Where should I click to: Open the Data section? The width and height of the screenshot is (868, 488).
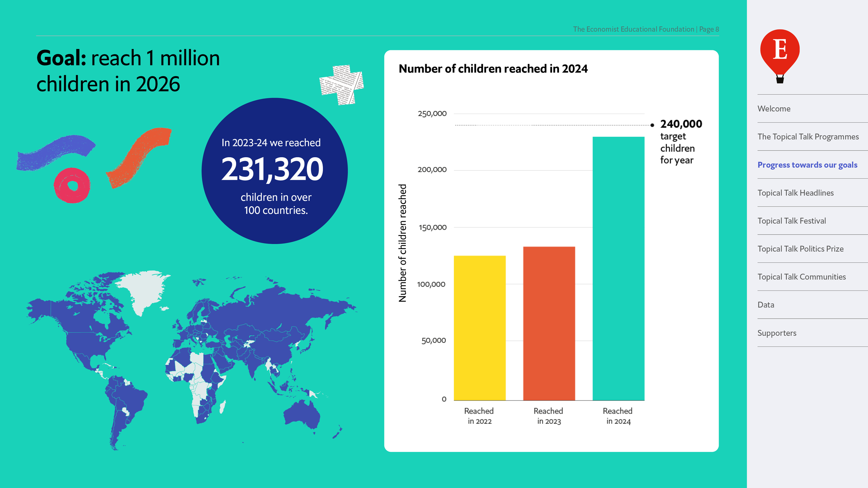pos(766,305)
